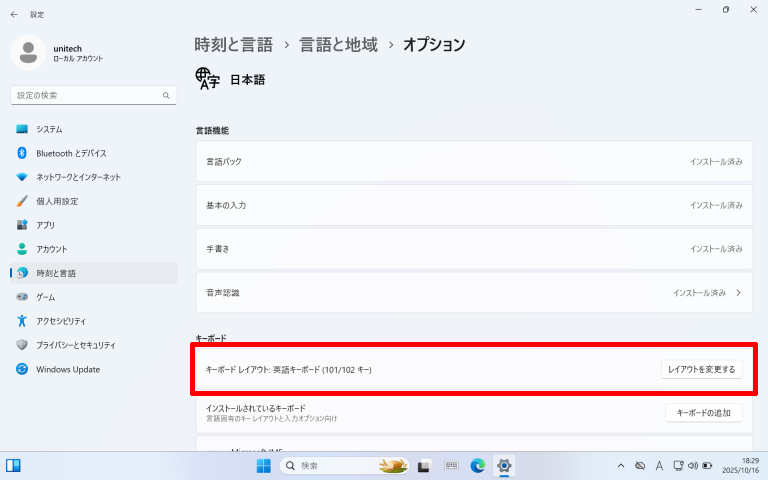Open ゲーム settings in the sidebar
Screen dimensions: 768x480
click(46, 297)
